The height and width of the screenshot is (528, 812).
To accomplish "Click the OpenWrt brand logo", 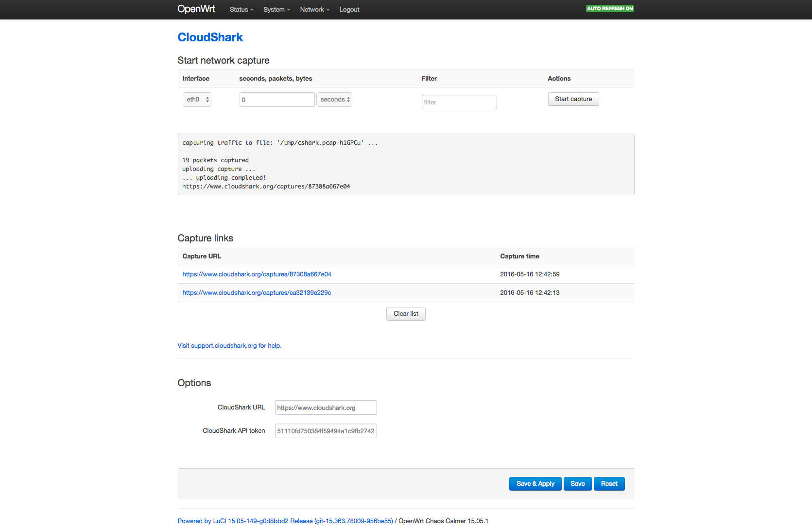I will (x=196, y=9).
